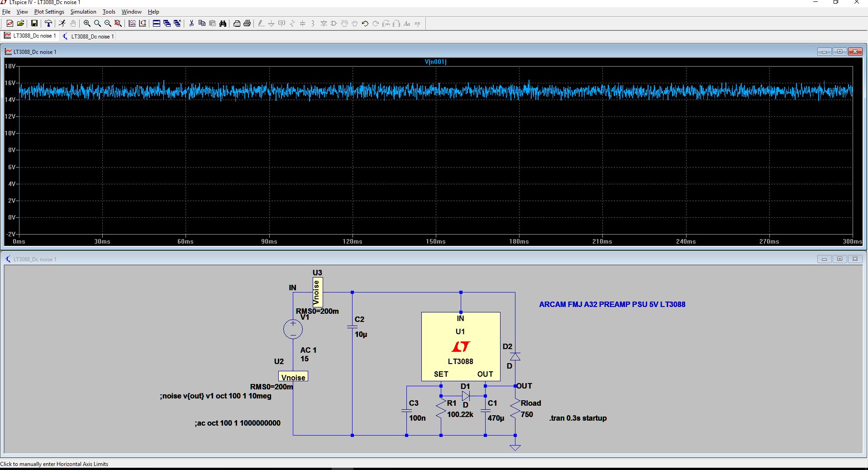The height and width of the screenshot is (470, 868).
Task: Select the plain magnifier Pan tool
Action: pyautogui.click(x=97, y=24)
